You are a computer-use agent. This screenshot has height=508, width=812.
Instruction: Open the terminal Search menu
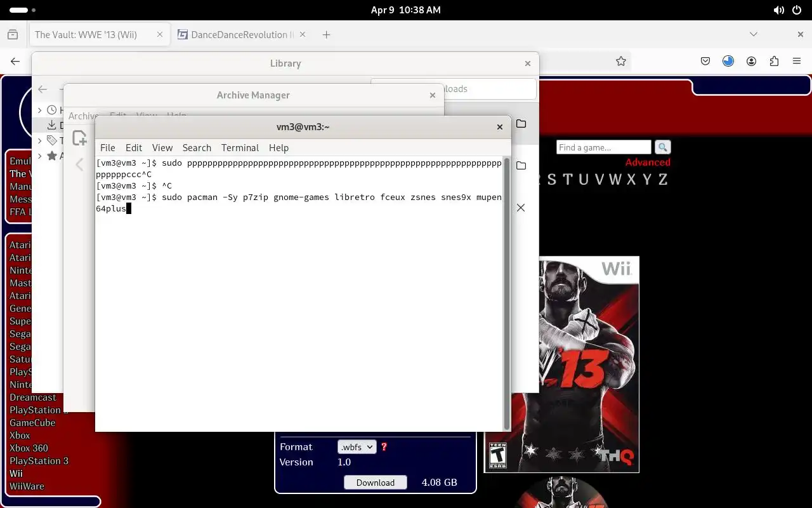[197, 147]
